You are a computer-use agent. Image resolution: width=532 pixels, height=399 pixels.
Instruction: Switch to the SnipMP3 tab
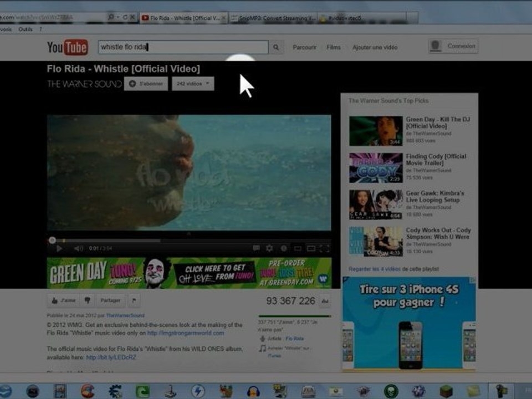point(273,18)
